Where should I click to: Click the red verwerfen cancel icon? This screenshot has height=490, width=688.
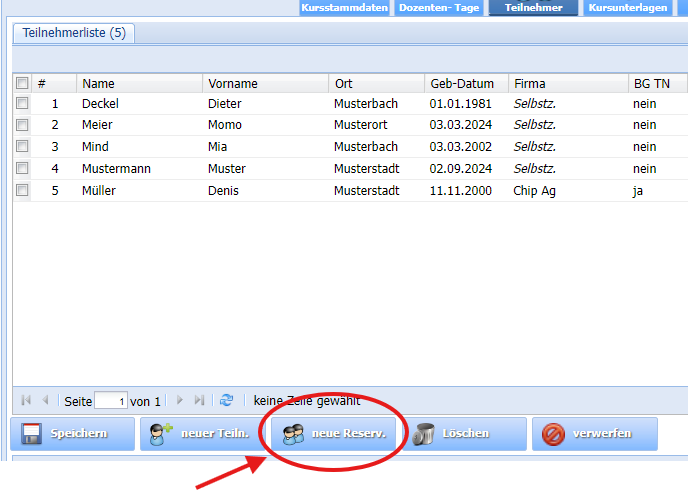[x=553, y=434]
